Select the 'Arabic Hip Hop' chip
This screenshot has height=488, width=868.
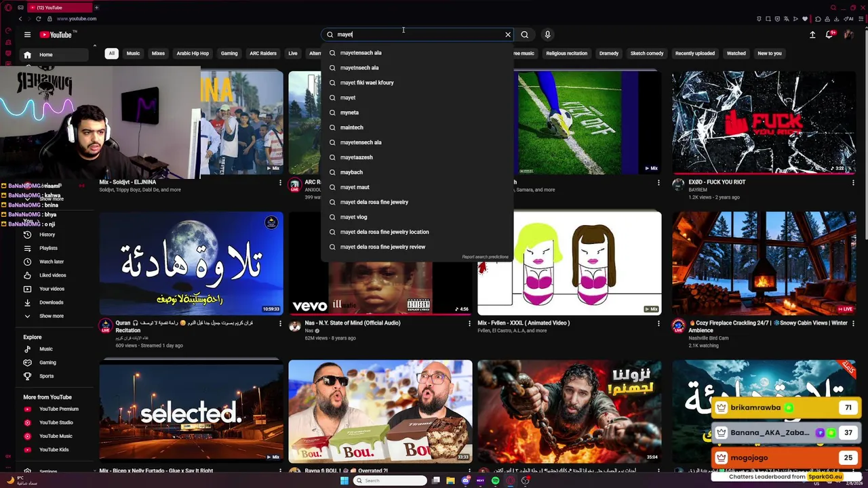click(193, 54)
